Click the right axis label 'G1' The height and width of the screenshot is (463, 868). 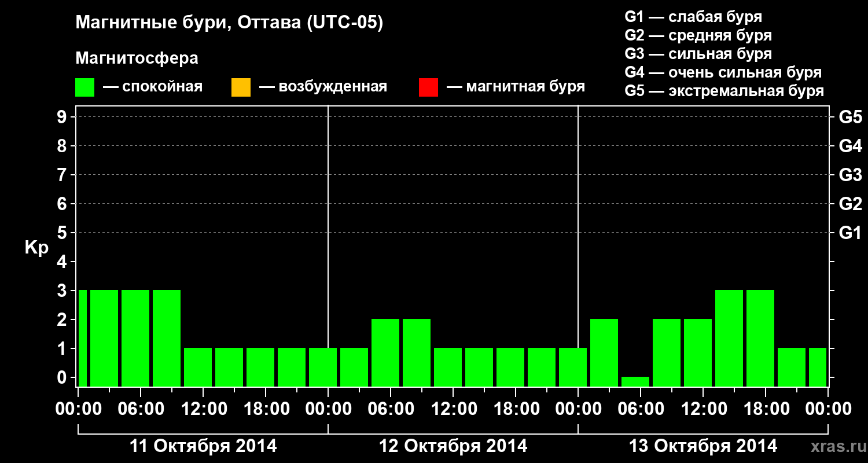[x=850, y=233]
